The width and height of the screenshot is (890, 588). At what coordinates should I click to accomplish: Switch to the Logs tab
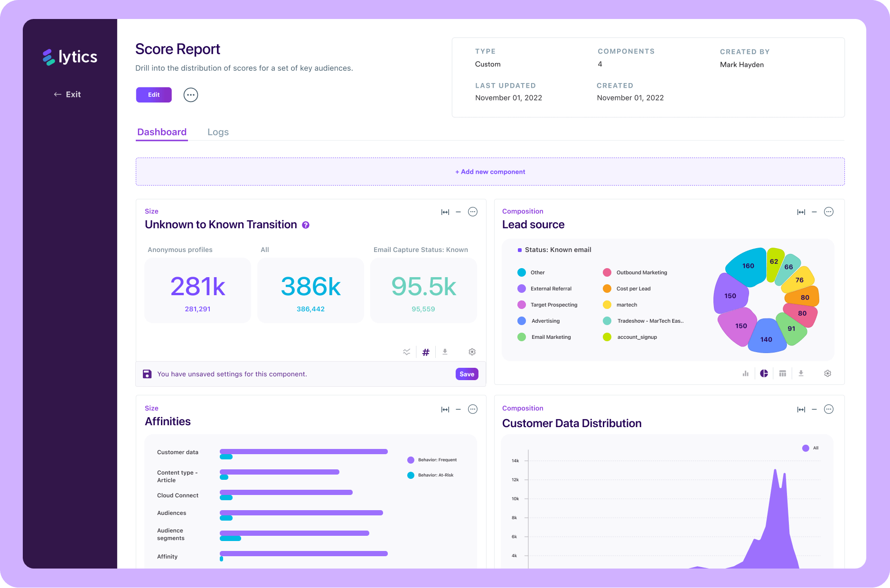click(218, 132)
